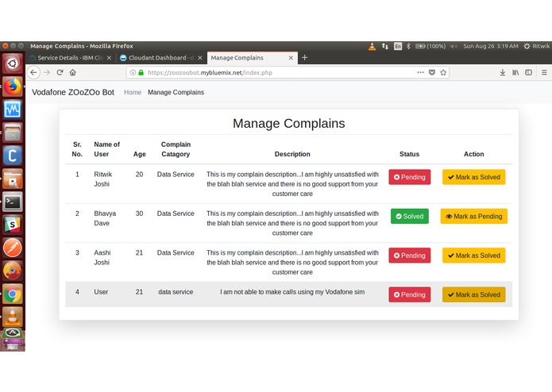Open Files manager from launcher
552x392 pixels.
(13, 133)
